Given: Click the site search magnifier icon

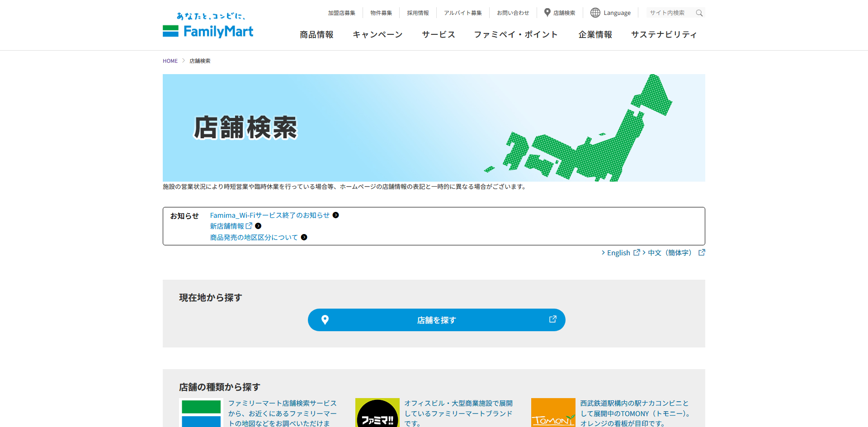Looking at the screenshot, I should 699,13.
